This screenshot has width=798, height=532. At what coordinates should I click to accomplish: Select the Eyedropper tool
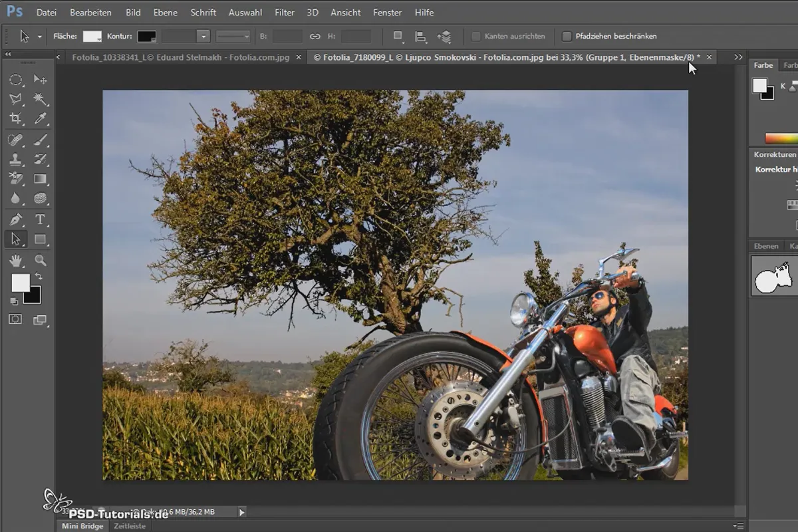pyautogui.click(x=40, y=119)
